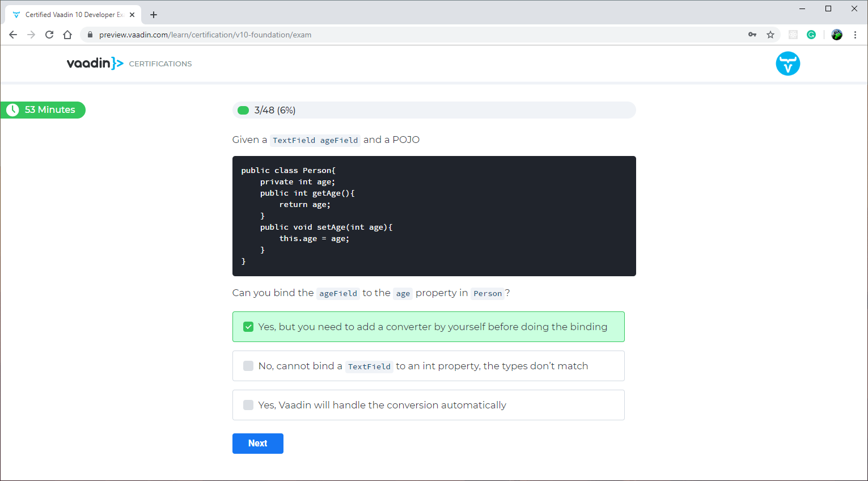
Task: Close the Certified Vaadin tab
Action: click(132, 15)
